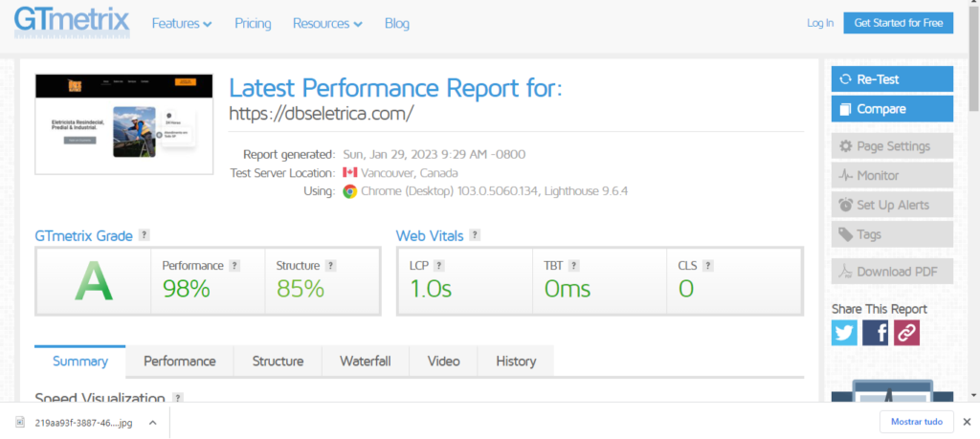This screenshot has height=439, width=980.
Task: Click help icon next to CLS metric
Action: tap(707, 266)
